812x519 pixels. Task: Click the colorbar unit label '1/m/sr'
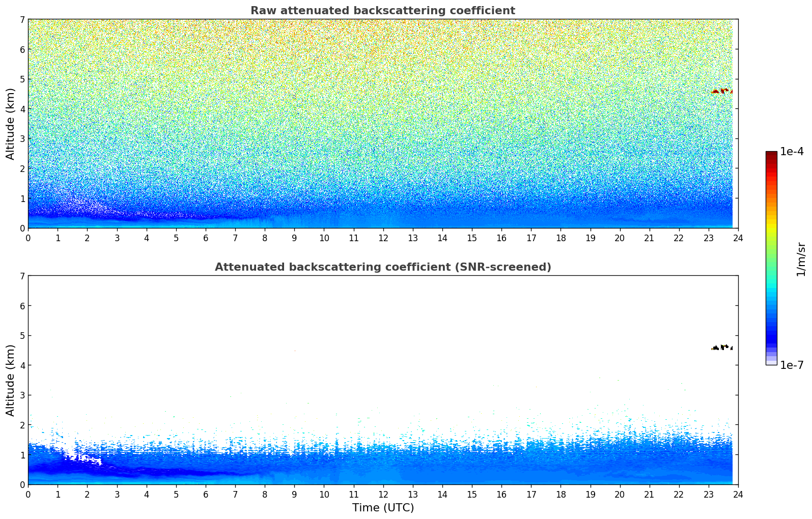801,259
